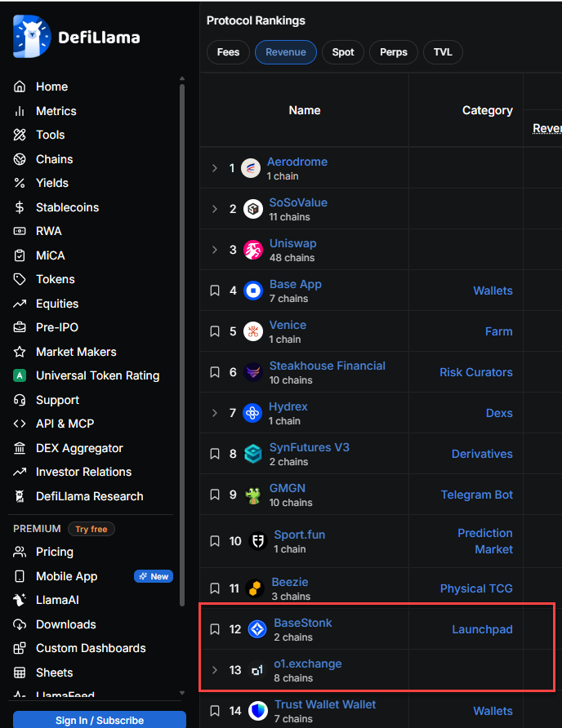Click the RWA banknote icon
The height and width of the screenshot is (728, 562).
(x=20, y=231)
